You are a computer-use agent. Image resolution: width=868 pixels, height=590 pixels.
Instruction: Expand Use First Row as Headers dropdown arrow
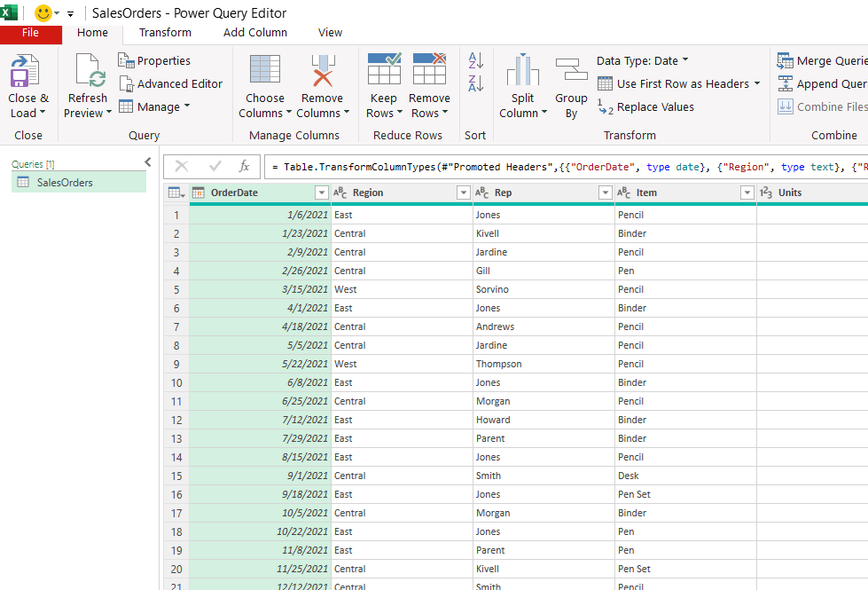point(757,83)
